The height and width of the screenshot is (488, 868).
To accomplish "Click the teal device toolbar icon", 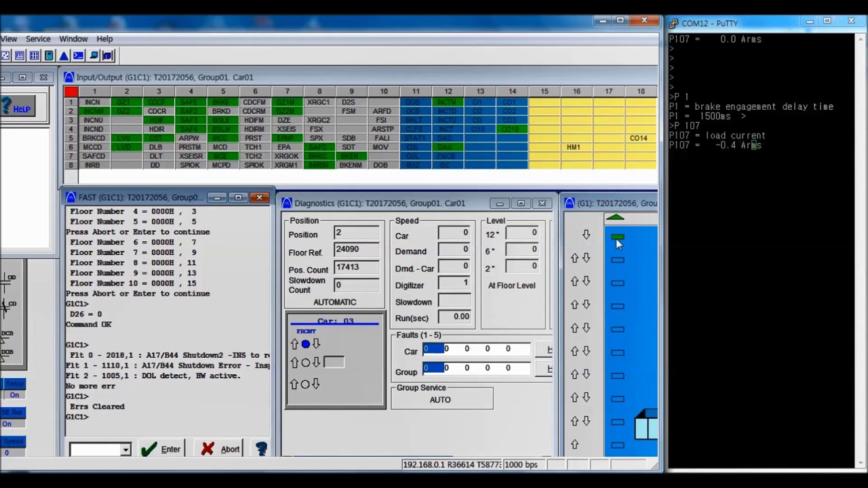I will [x=49, y=56].
